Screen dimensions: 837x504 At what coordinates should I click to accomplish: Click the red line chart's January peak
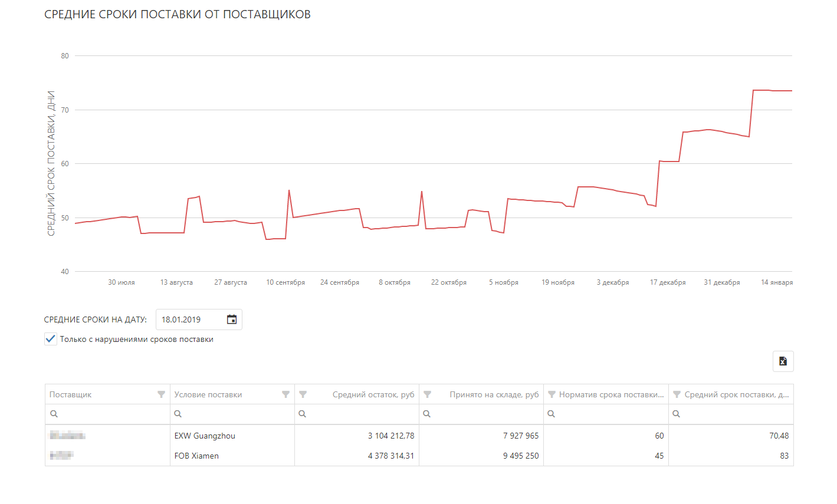point(761,90)
